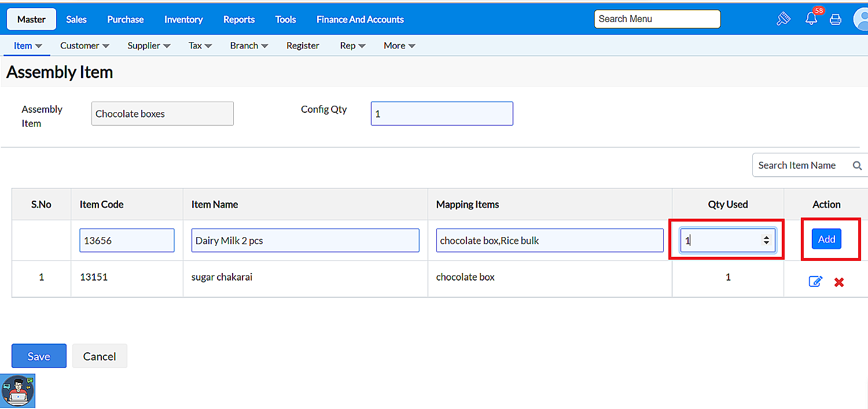The height and width of the screenshot is (409, 868).
Task: Click the paint brush theme icon
Action: pyautogui.click(x=783, y=19)
